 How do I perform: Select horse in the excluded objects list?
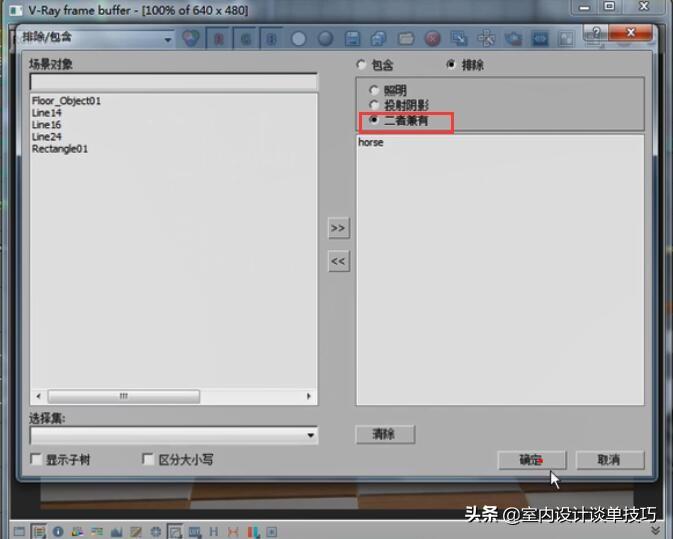(x=371, y=142)
